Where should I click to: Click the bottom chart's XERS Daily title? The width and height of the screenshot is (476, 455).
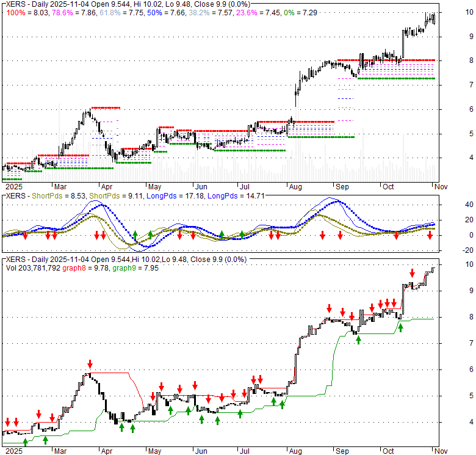pyautogui.click(x=126, y=260)
